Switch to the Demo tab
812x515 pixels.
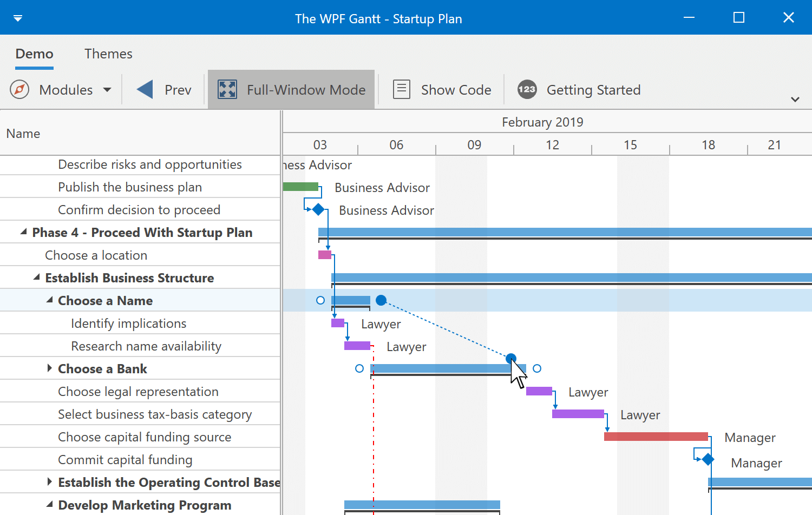[x=34, y=54]
